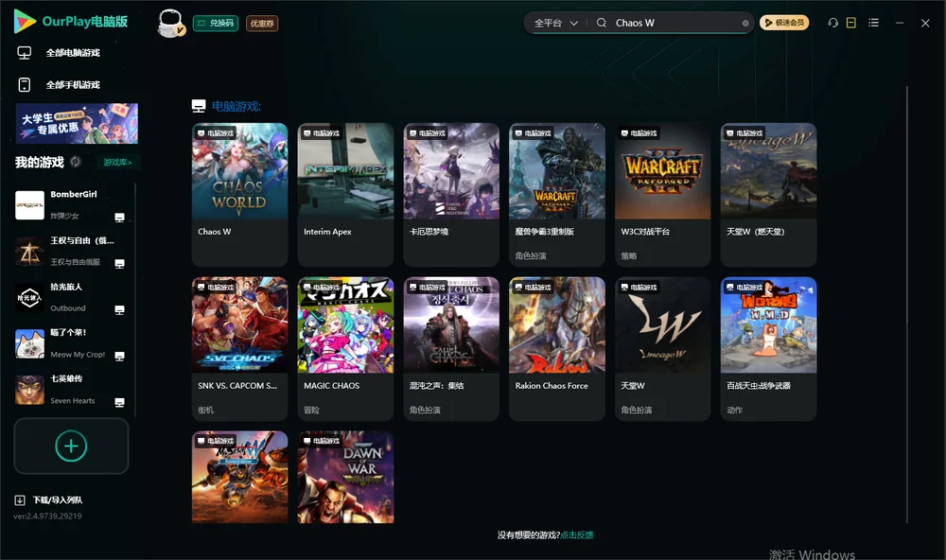The image size is (946, 560).
Task: Open customer support headset icon
Action: [832, 23]
